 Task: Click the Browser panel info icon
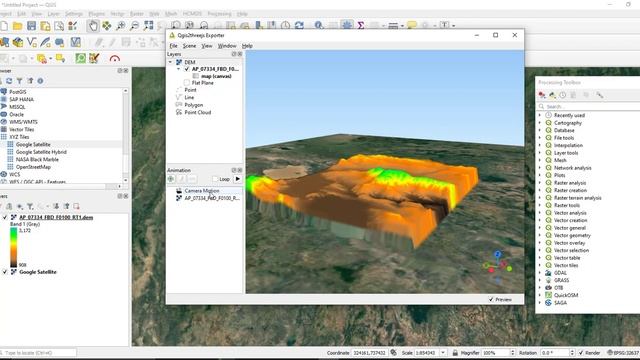tap(40, 81)
